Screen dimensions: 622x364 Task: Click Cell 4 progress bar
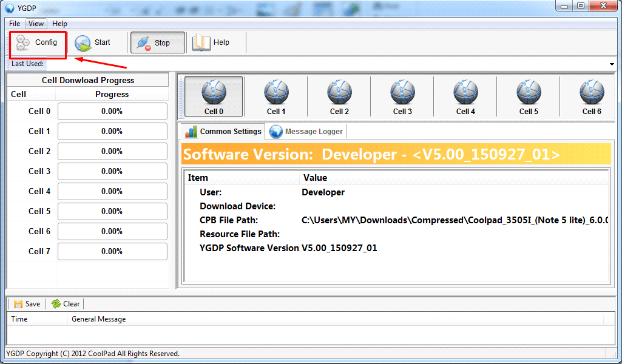point(112,192)
